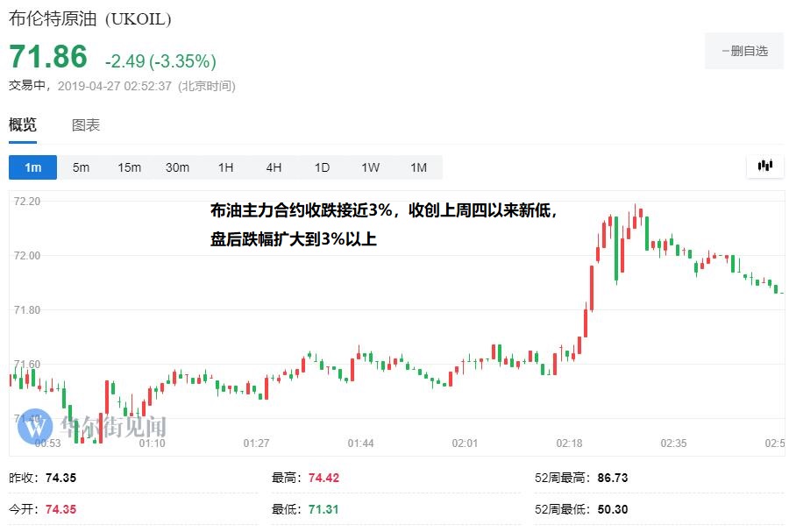Click the candlestick chart type icon
The height and width of the screenshot is (532, 789).
click(x=765, y=166)
